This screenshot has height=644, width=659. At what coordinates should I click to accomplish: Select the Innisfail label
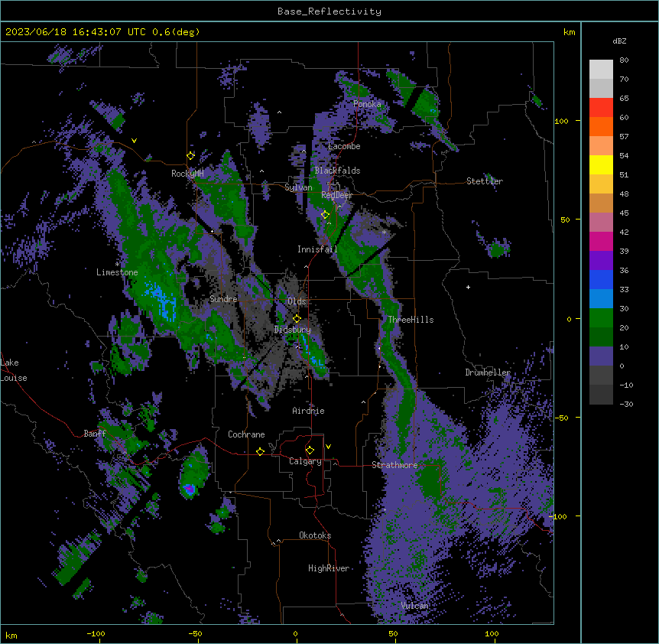tap(317, 249)
